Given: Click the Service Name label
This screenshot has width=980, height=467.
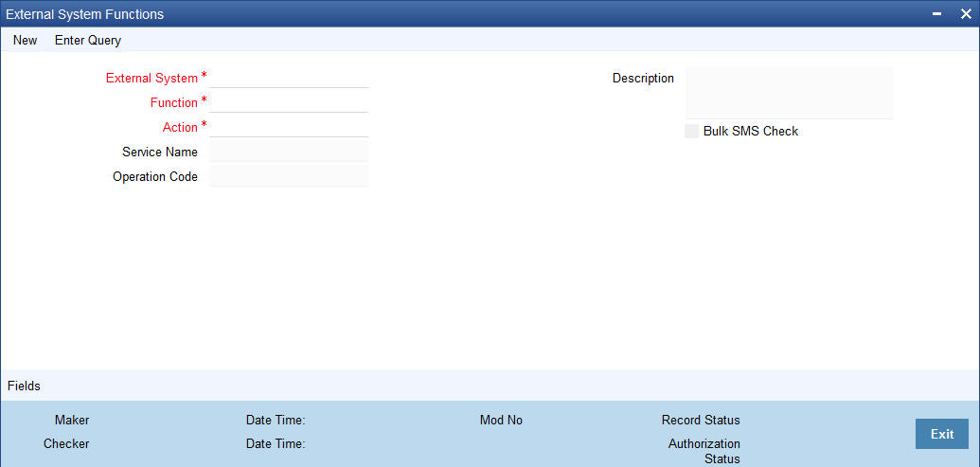Looking at the screenshot, I should [x=160, y=152].
